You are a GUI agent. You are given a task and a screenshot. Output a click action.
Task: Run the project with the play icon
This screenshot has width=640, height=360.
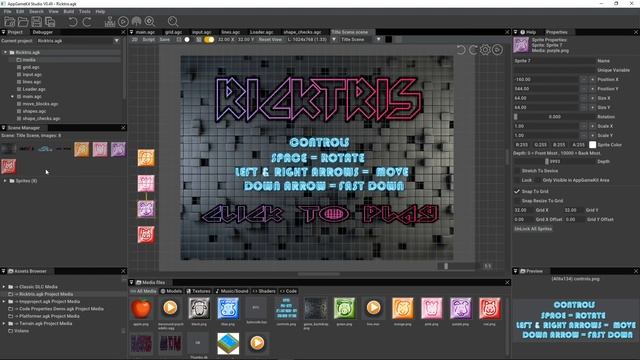[x=123, y=22]
